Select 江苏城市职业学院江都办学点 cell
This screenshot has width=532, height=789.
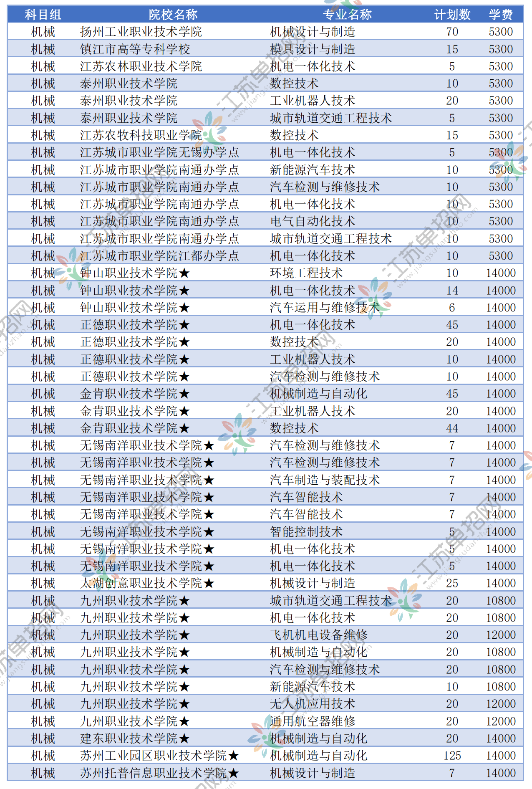pos(160,256)
